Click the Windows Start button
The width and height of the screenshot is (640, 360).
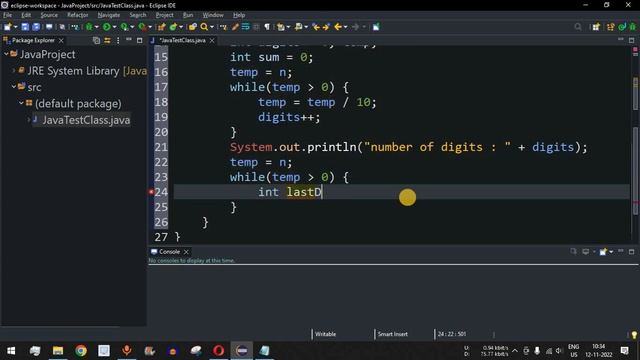pyautogui.click(x=11, y=351)
